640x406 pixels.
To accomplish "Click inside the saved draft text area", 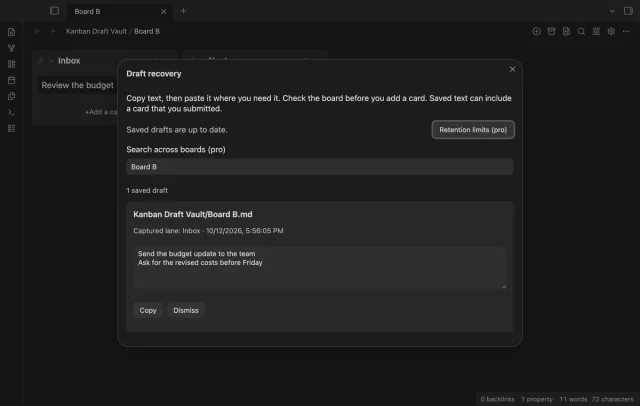I will [320, 267].
